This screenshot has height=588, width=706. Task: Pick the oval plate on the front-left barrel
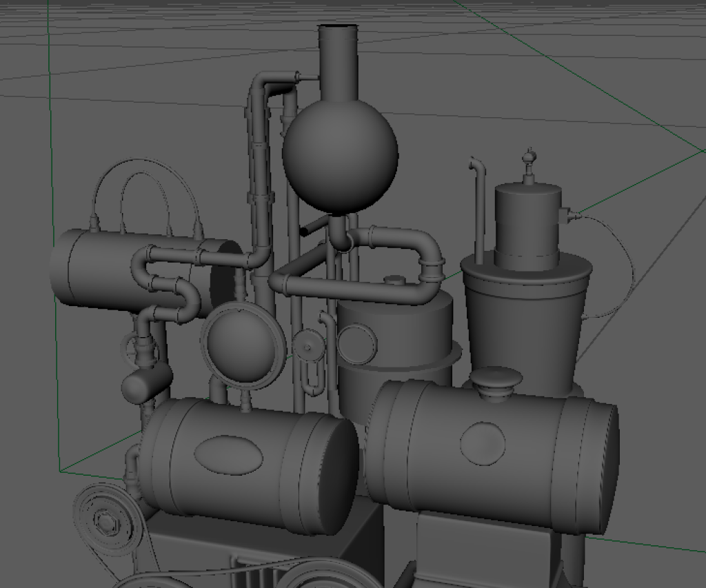[229, 455]
